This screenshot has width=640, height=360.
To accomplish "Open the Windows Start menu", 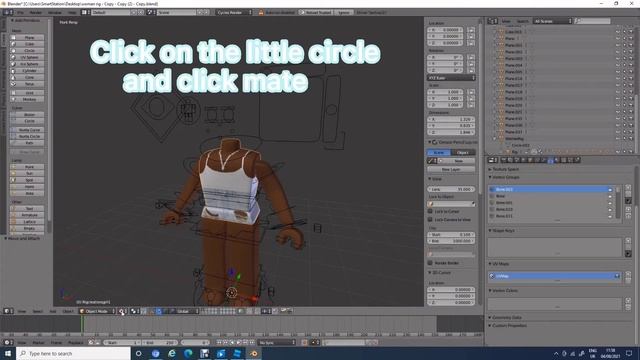I will click(x=8, y=353).
